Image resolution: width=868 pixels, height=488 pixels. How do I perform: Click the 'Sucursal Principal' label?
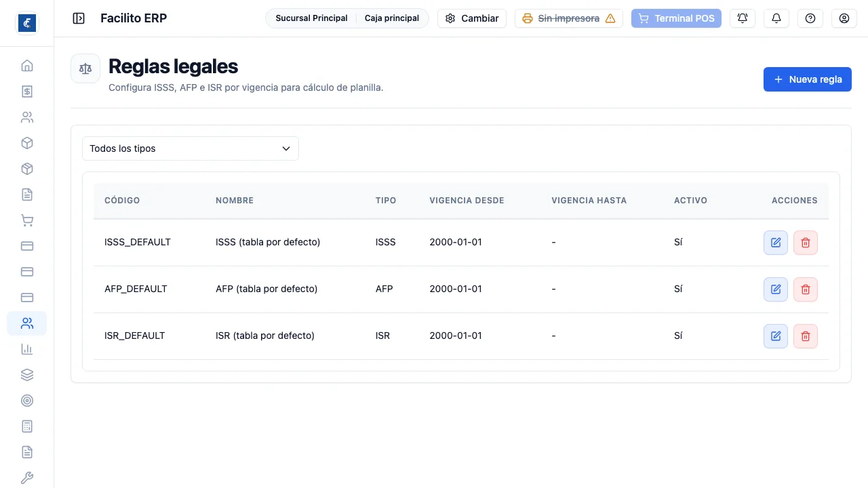[x=311, y=18]
